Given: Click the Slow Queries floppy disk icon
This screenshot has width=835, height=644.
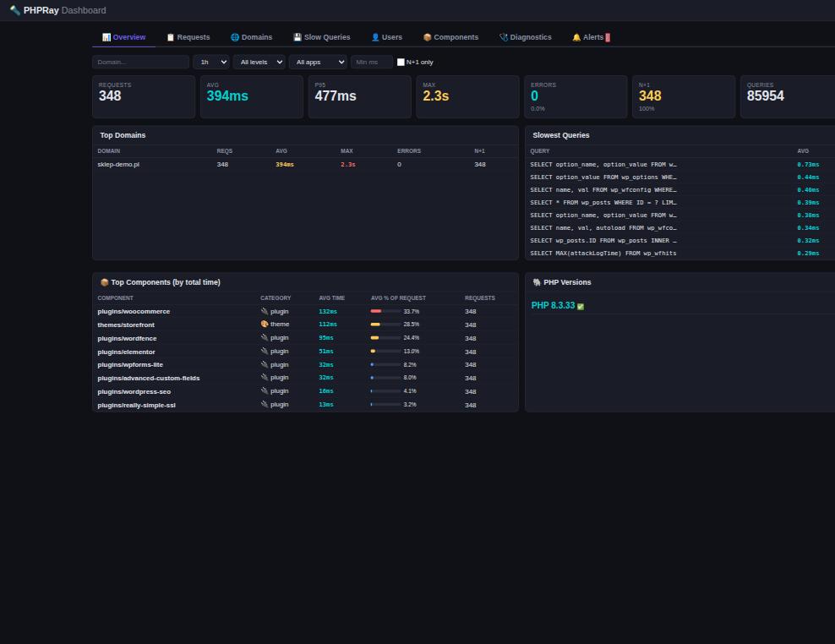Looking at the screenshot, I should [297, 37].
